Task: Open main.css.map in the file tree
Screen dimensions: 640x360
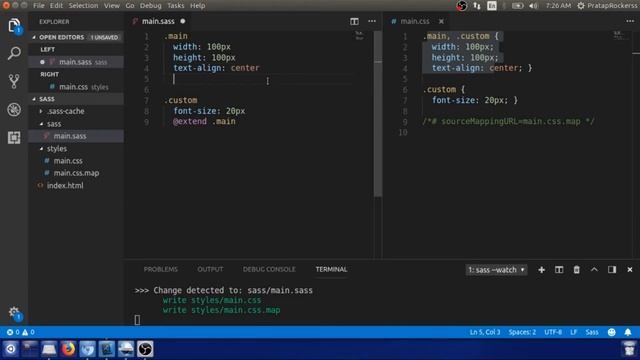Action: [76, 173]
